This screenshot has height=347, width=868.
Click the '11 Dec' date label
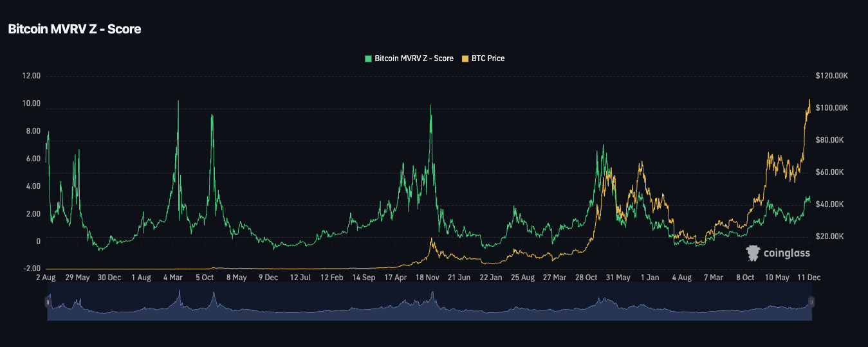pyautogui.click(x=809, y=278)
